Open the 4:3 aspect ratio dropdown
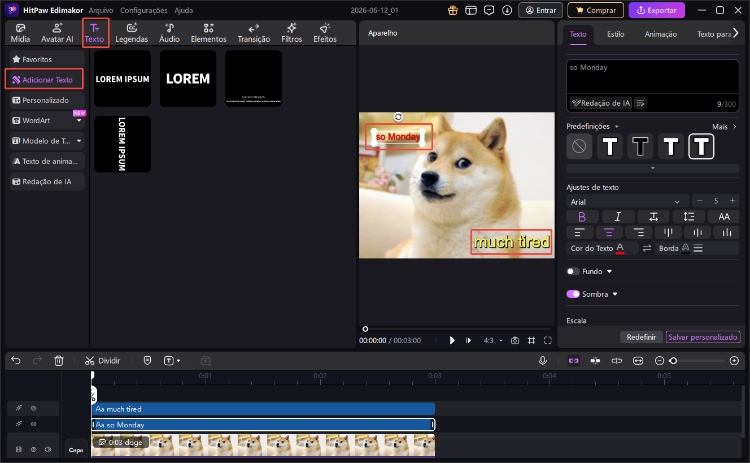Image resolution: width=750 pixels, height=463 pixels. tap(493, 341)
